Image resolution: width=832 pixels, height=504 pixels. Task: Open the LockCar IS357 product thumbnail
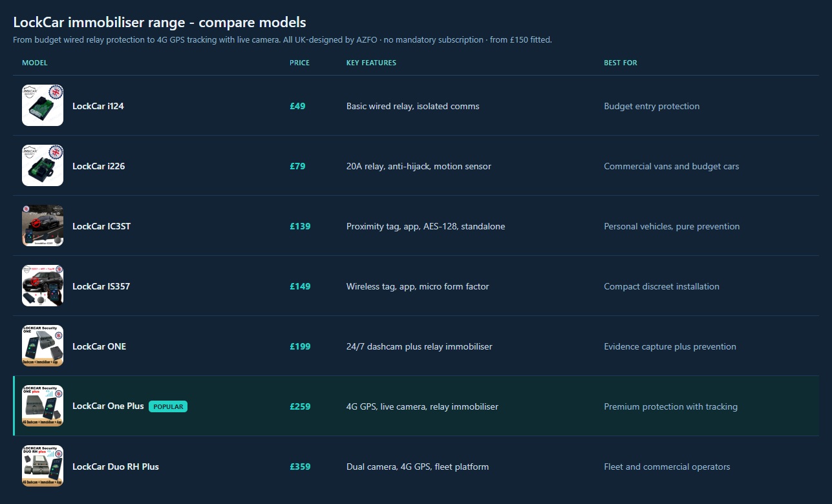click(x=43, y=286)
